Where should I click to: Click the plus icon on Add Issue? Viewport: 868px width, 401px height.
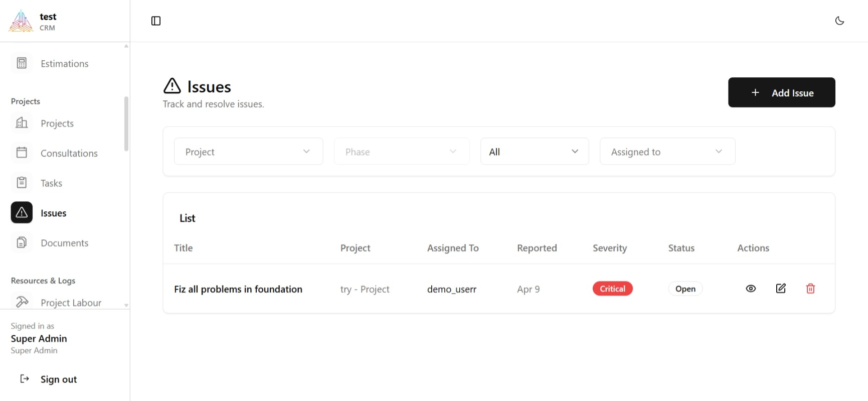pyautogui.click(x=755, y=92)
